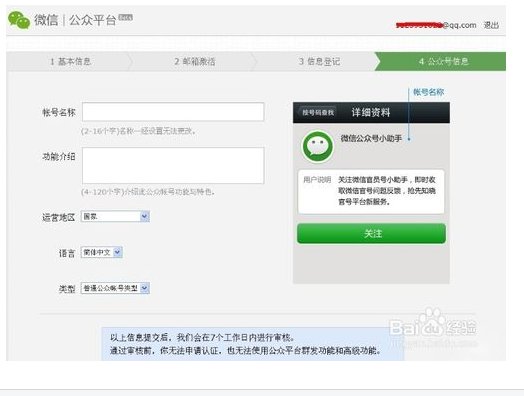Screen dimensions: 524x396
Task: Click the 功能介绍 field label
Action: click(x=59, y=156)
